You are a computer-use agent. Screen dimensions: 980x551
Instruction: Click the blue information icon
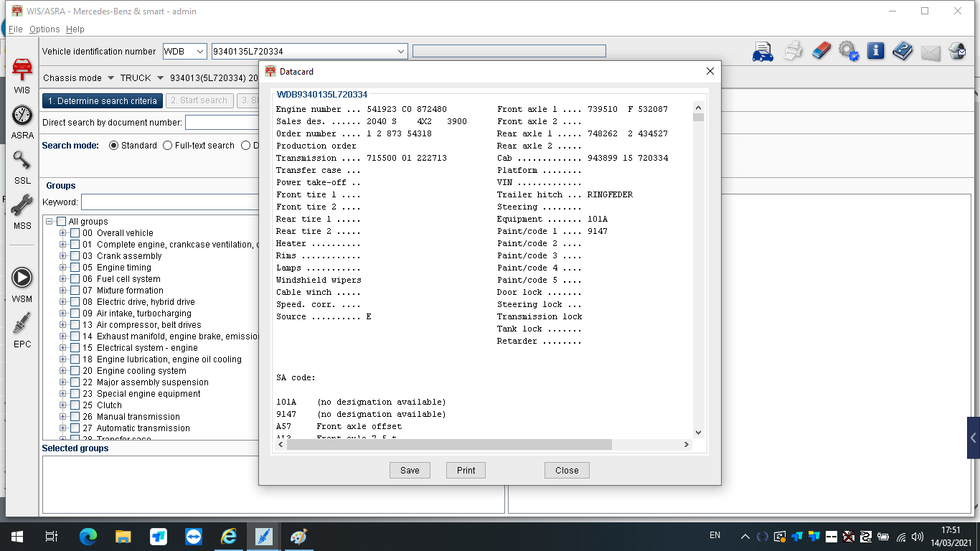875,51
